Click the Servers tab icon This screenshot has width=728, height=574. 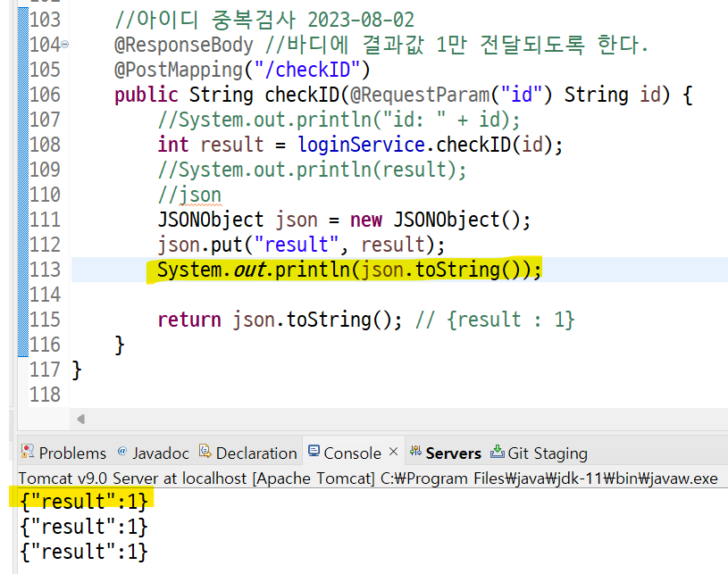pyautogui.click(x=415, y=451)
